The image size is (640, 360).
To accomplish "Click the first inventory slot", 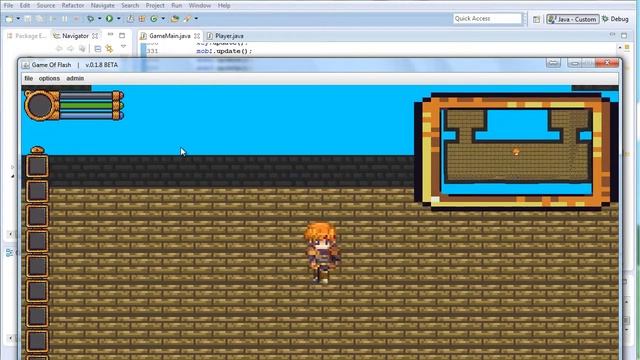I will click(37, 166).
